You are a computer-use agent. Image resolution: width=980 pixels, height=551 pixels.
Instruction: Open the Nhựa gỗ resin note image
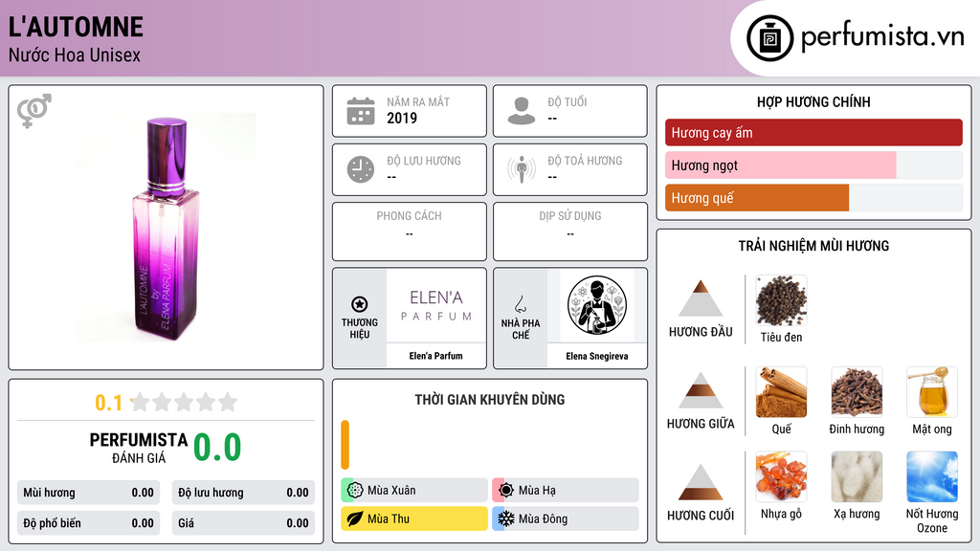click(781, 477)
